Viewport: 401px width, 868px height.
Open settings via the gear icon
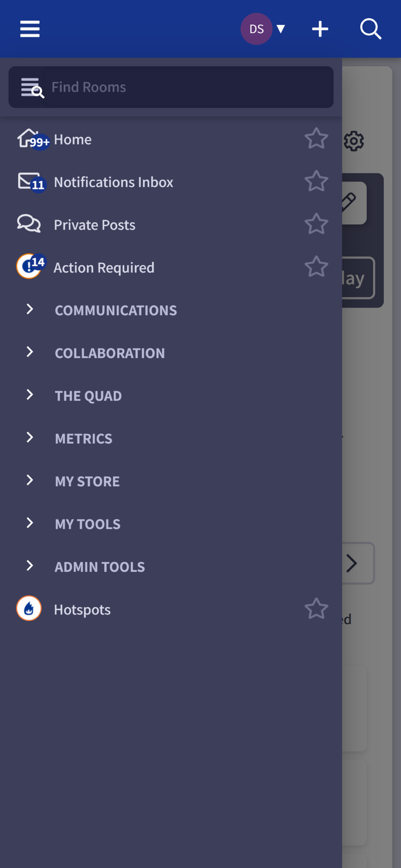(354, 141)
